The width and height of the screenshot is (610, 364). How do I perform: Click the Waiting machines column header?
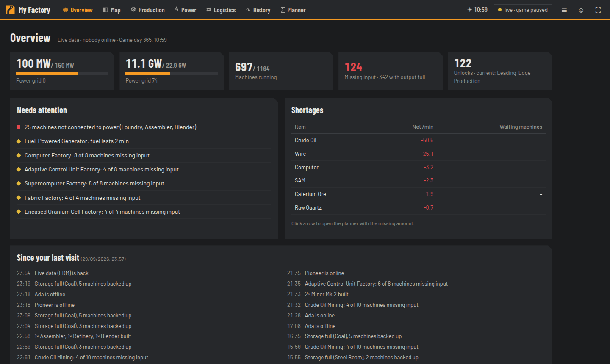click(521, 127)
